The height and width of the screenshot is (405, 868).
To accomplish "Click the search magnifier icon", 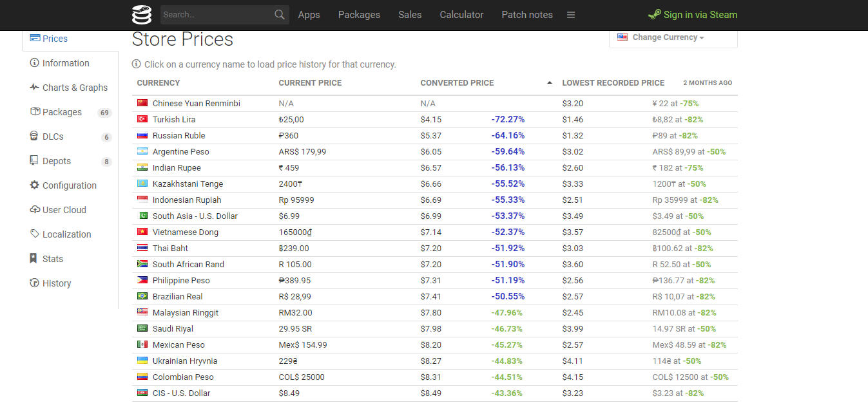I will coord(279,14).
